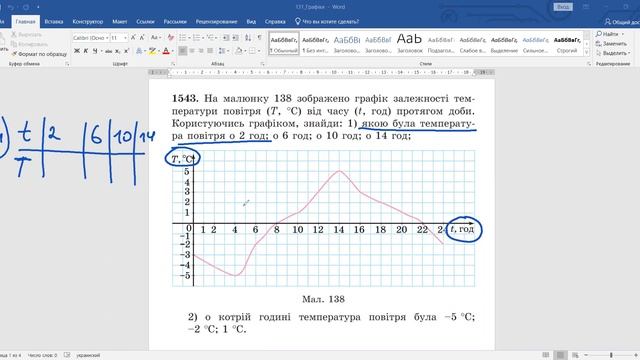The height and width of the screenshot is (360, 640).
Task: Sort the selected text
Action: [248, 38]
